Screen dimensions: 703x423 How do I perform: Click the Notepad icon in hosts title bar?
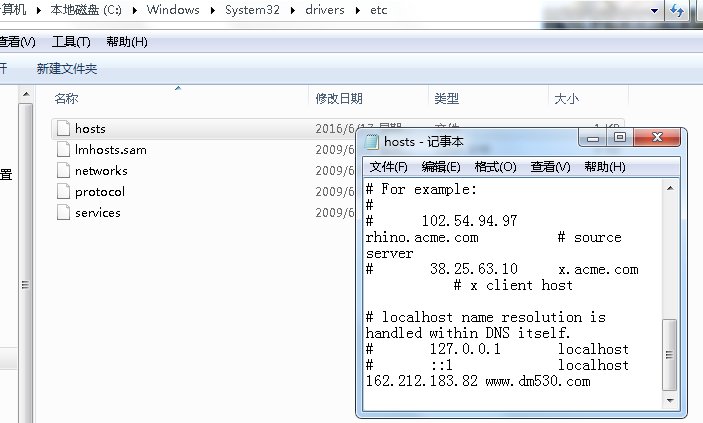pos(372,142)
